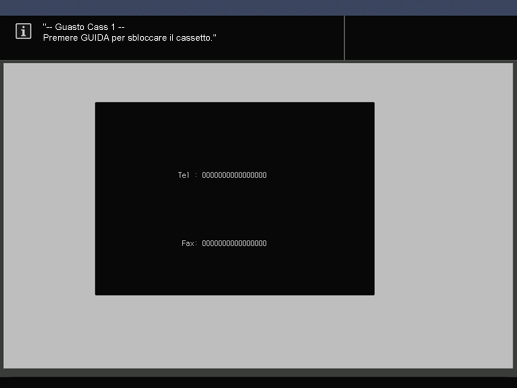
Task: Select the '-- Guasto Cass 1 --' message line
Action: click(83, 27)
